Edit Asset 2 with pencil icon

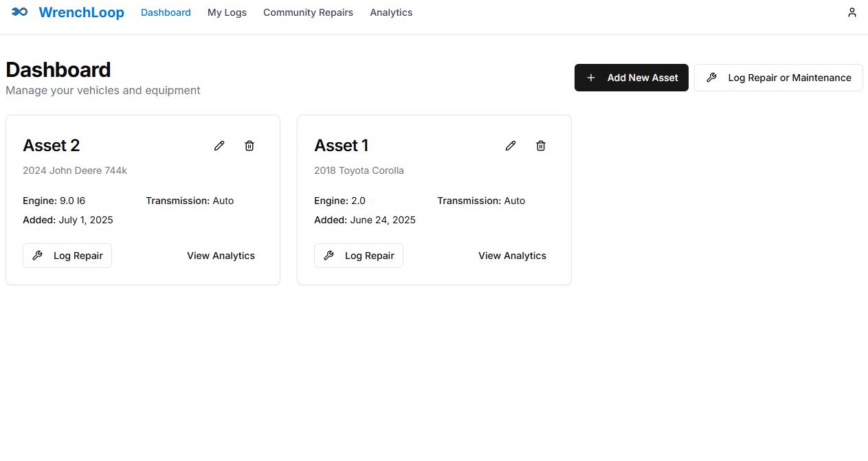pos(219,146)
